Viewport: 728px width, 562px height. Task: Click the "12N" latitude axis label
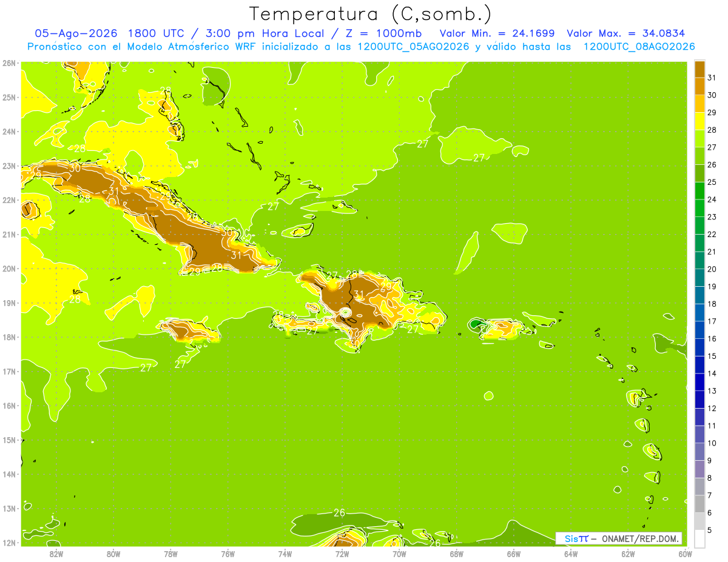pos(9,543)
